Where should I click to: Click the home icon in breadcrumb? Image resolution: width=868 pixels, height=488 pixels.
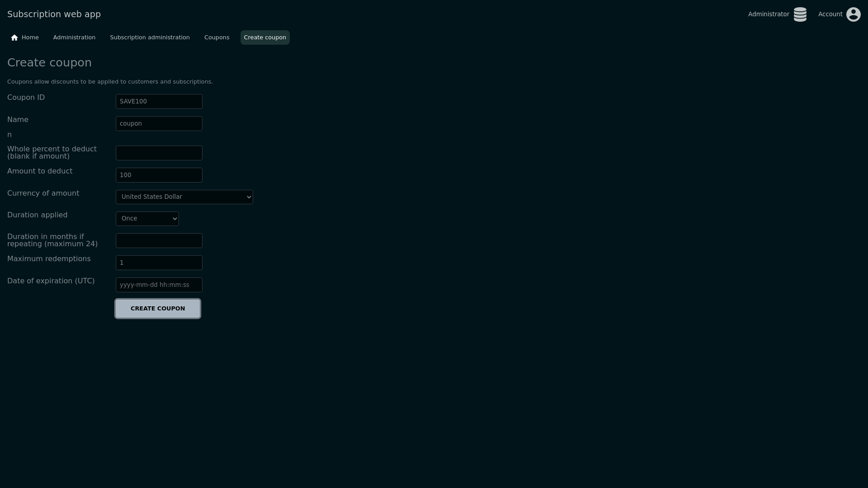click(x=14, y=38)
